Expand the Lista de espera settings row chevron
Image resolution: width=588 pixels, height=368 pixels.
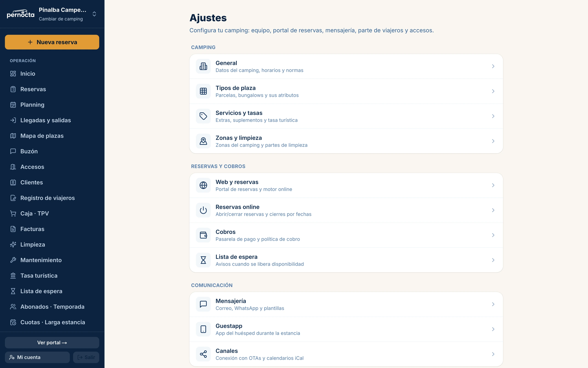493,260
